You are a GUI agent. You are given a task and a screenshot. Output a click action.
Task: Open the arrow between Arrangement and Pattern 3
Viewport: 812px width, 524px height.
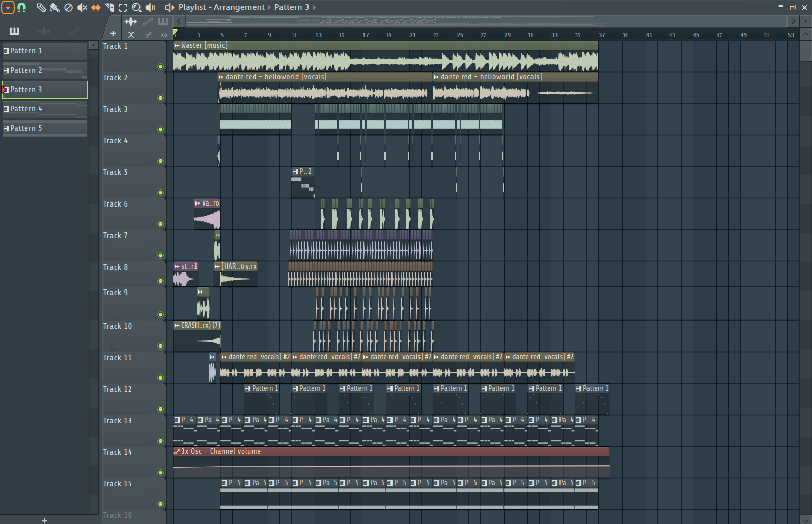tap(270, 7)
